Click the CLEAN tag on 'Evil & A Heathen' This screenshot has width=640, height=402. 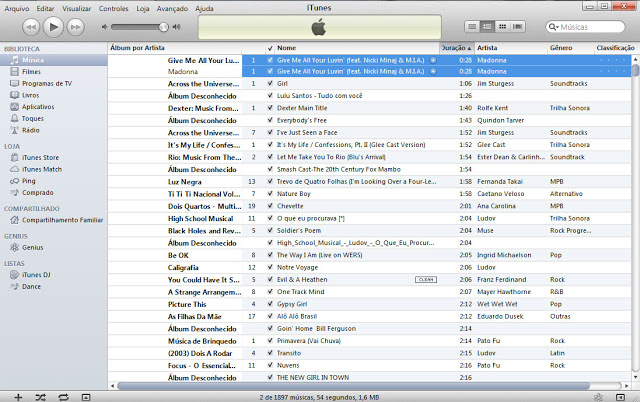(425, 280)
